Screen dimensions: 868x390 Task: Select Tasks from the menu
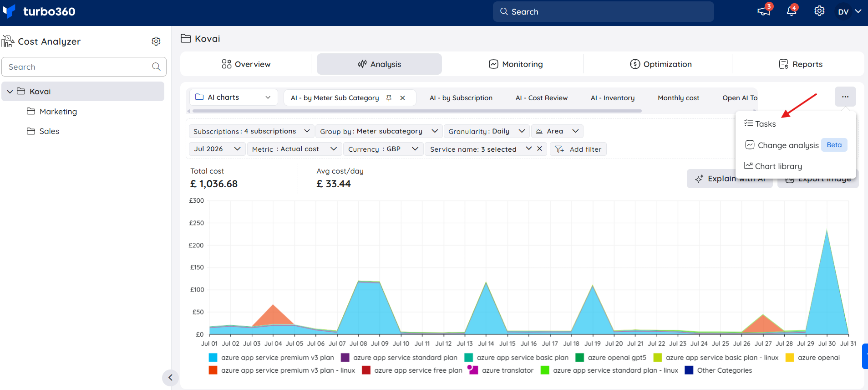pyautogui.click(x=760, y=124)
